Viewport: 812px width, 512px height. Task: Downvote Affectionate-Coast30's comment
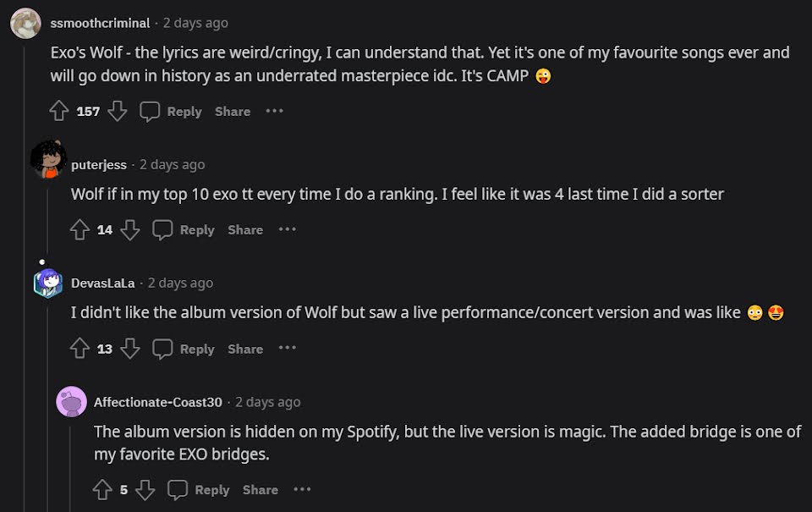point(145,489)
